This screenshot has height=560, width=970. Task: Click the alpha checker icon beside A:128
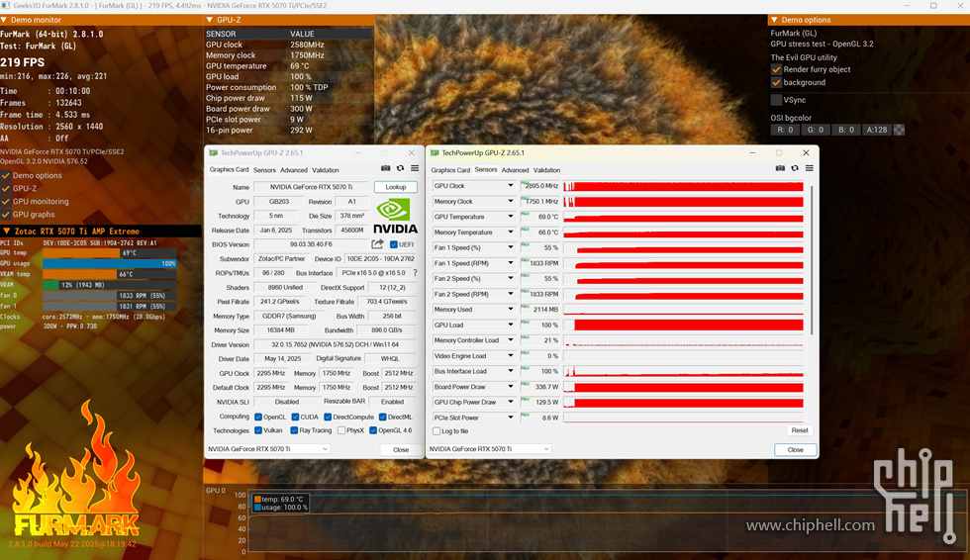[899, 130]
